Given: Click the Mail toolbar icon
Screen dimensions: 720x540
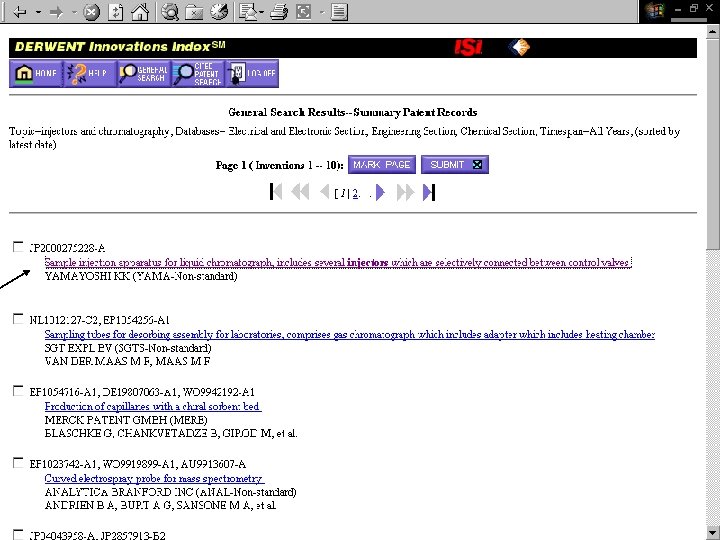Looking at the screenshot, I should [x=248, y=12].
